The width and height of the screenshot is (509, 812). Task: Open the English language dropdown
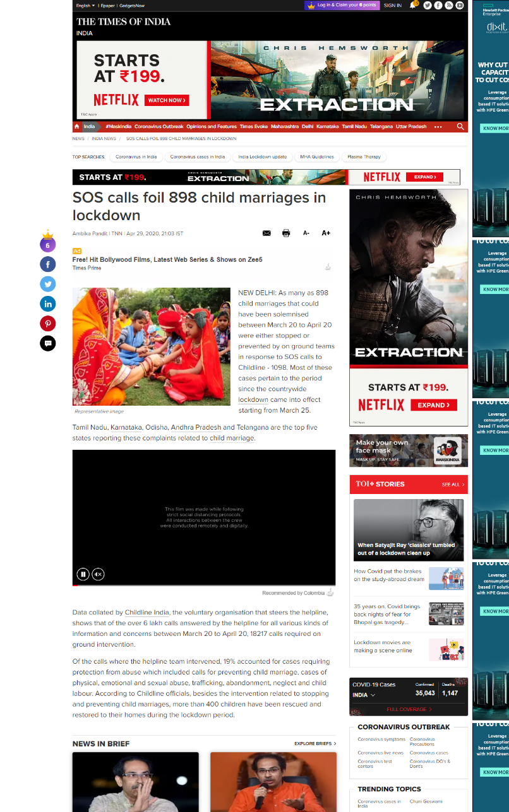(x=85, y=5)
